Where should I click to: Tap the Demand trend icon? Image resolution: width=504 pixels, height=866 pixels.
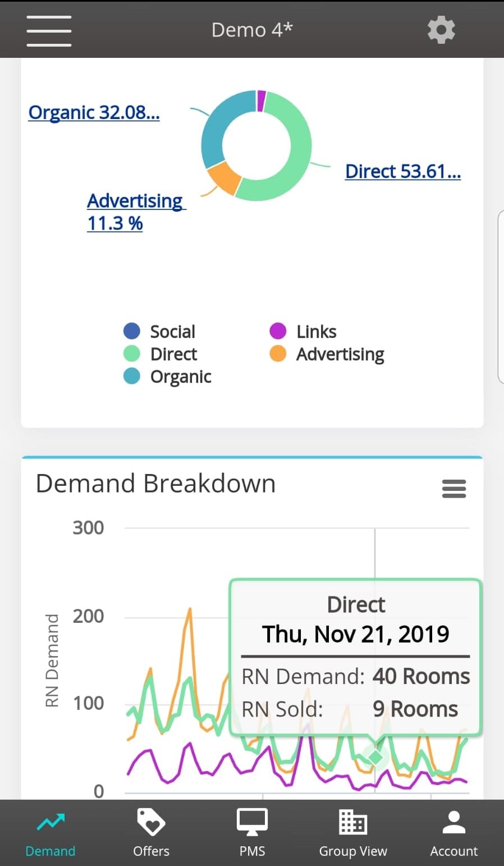[51, 822]
